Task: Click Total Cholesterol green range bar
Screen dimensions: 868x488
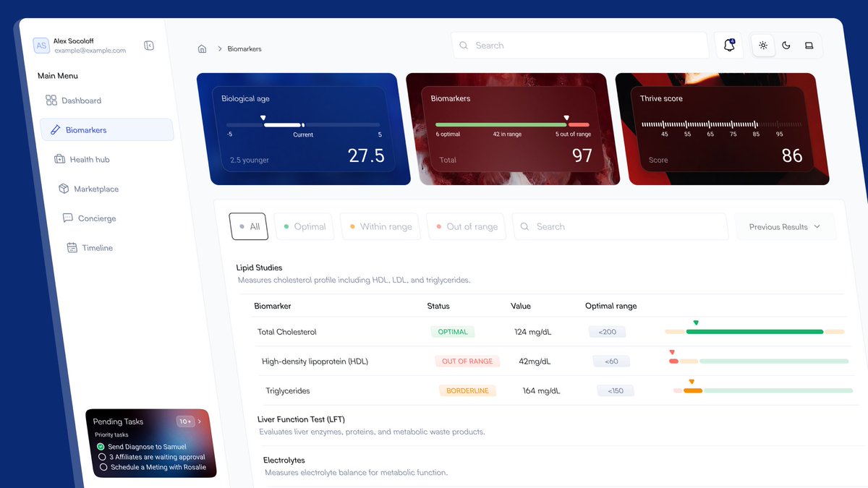Action: click(x=754, y=332)
